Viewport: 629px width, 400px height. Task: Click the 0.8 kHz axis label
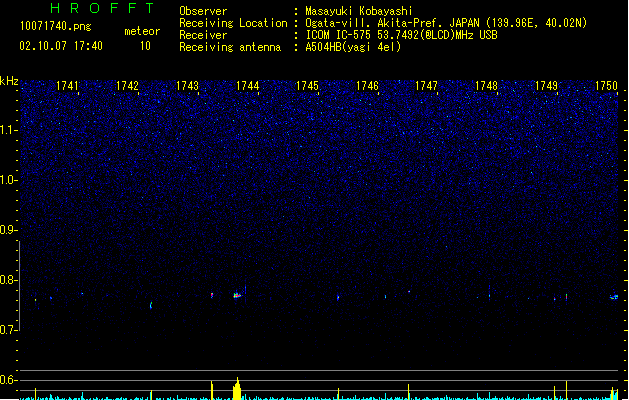click(8, 280)
